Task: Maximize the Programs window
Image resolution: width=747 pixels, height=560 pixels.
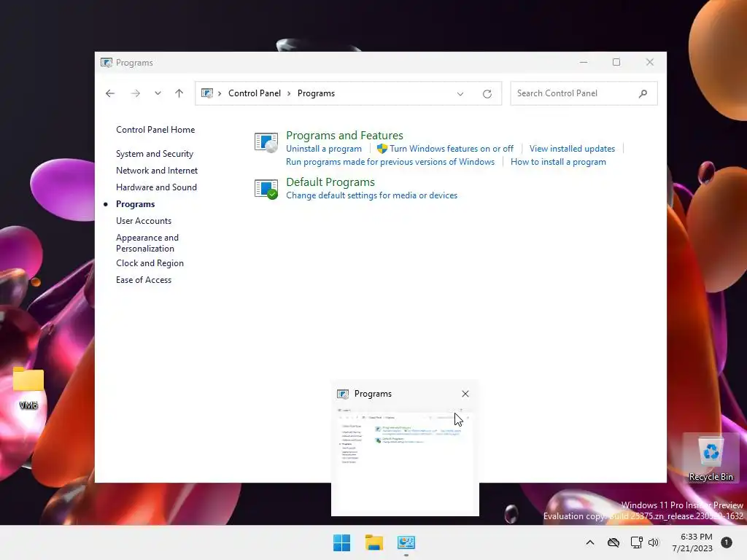Action: click(x=616, y=63)
